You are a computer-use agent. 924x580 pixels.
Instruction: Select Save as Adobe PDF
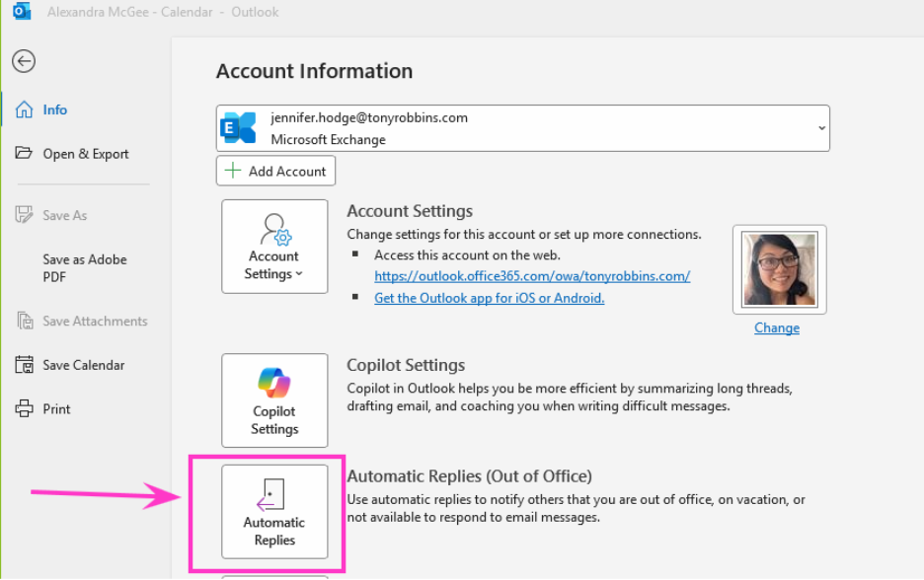(84, 268)
